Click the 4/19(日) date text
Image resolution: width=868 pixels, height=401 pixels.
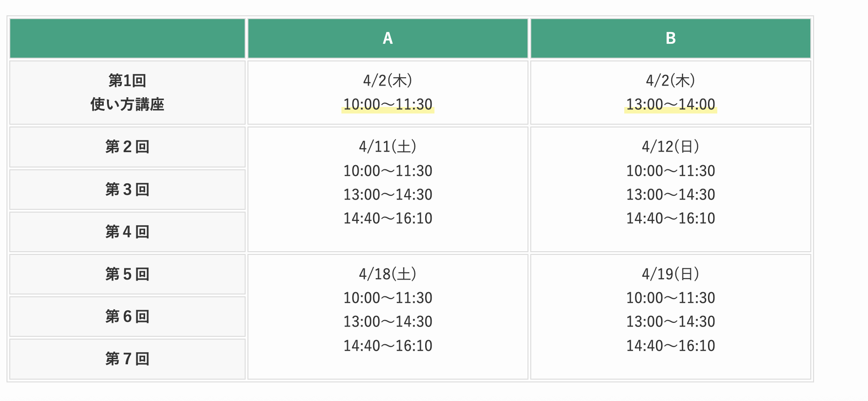point(670,274)
